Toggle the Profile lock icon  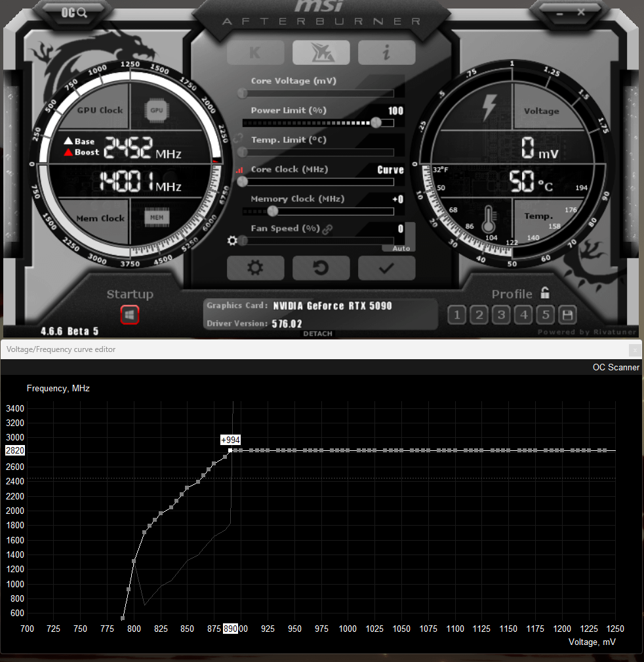[545, 292]
